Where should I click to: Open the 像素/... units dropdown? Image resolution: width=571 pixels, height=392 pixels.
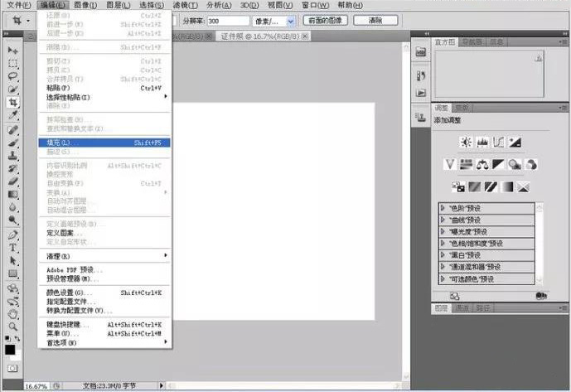pyautogui.click(x=277, y=20)
